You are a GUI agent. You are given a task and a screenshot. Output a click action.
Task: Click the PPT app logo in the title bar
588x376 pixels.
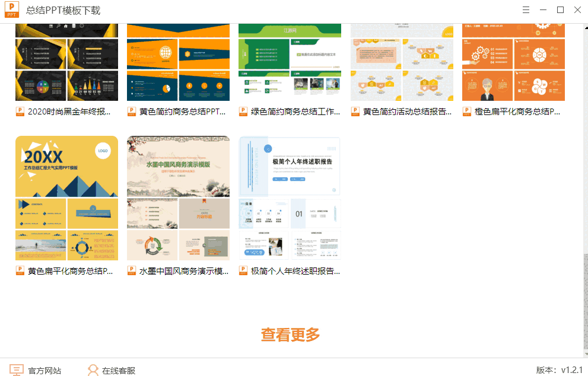11,9
